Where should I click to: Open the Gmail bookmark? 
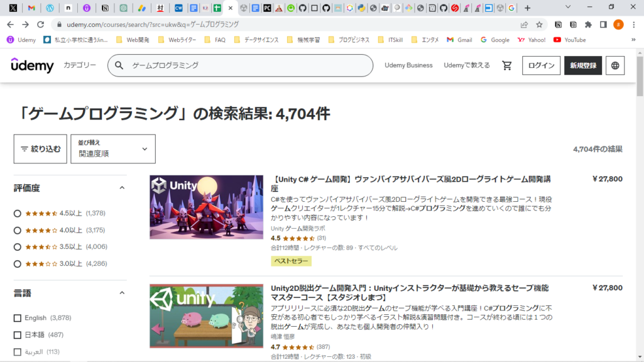click(459, 40)
